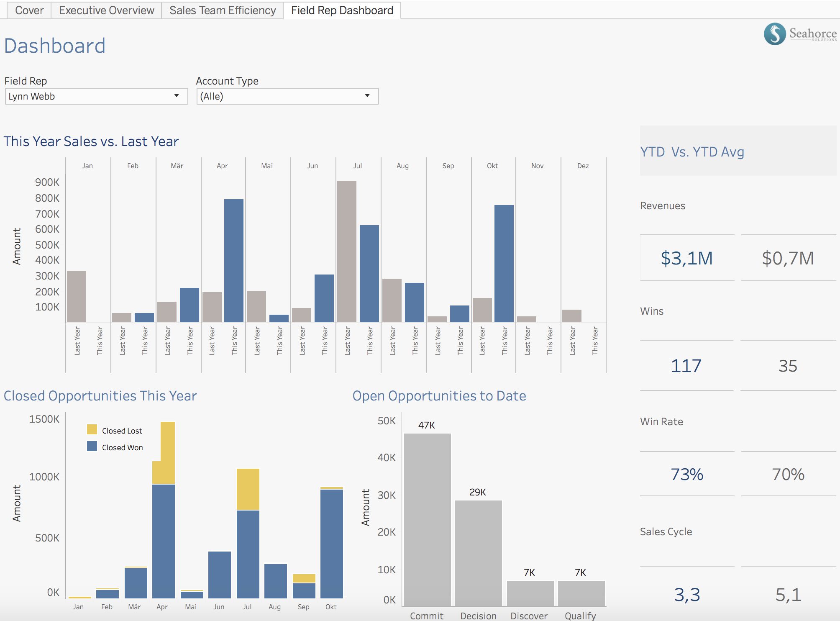Go to Sales Team Efficiency tab
This screenshot has height=621, width=840.
coord(223,10)
